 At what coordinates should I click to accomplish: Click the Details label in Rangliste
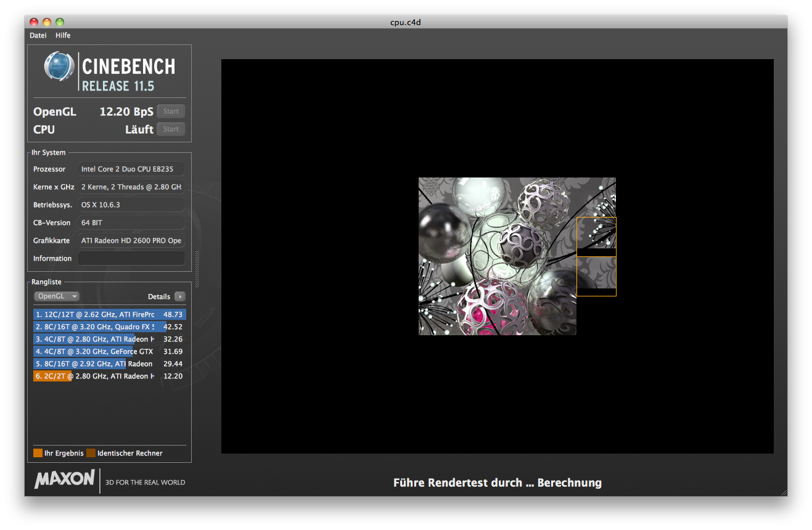(x=159, y=296)
